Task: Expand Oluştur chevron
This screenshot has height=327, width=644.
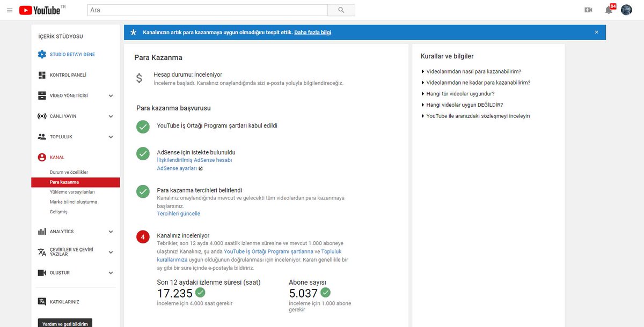Action: point(111,273)
